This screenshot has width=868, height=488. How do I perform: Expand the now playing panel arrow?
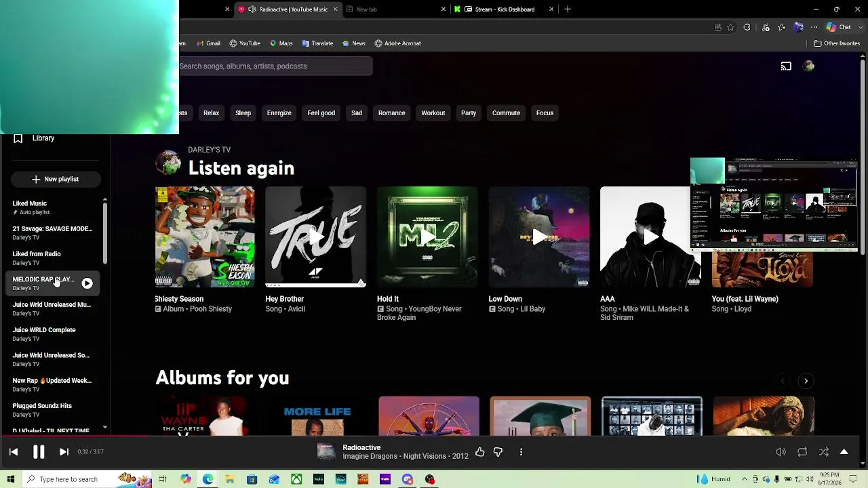pos(844,452)
